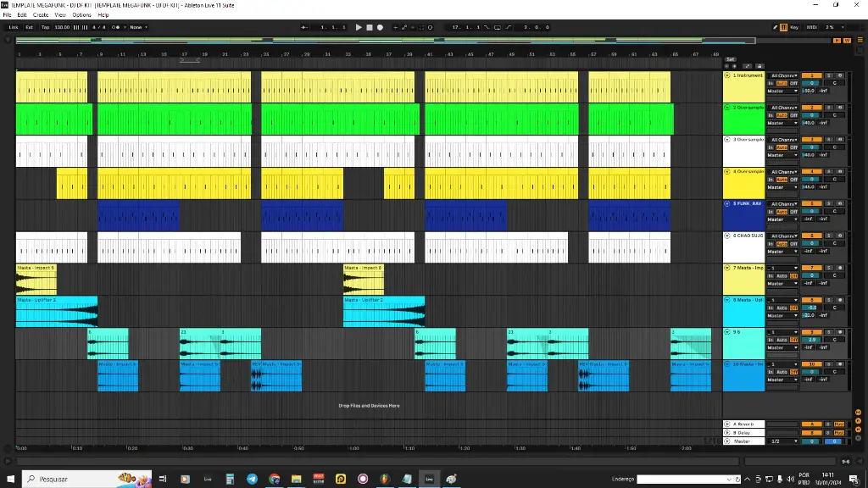Open Google Chrome from the taskbar
The width and height of the screenshot is (868, 488).
click(274, 480)
